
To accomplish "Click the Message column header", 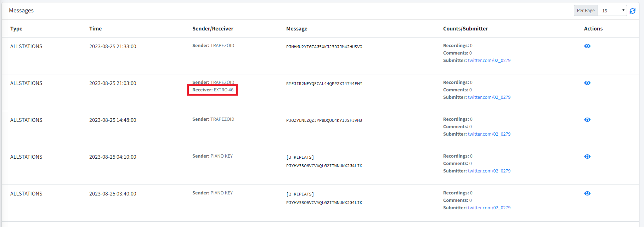I will (297, 29).
